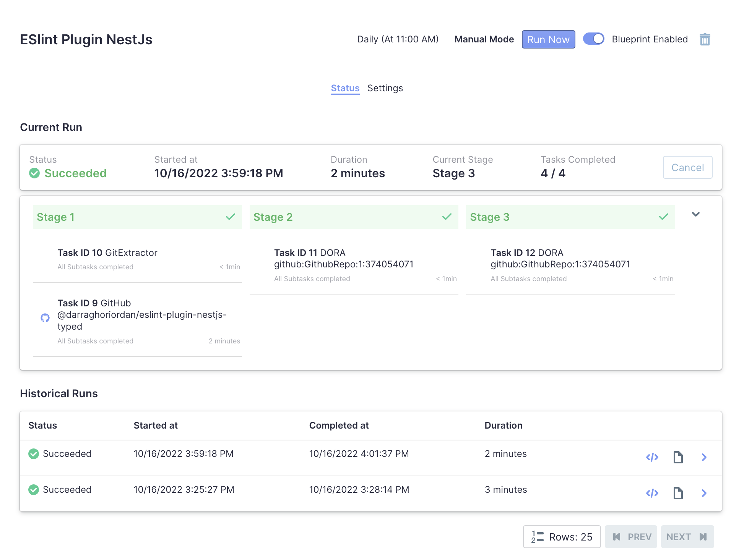Click the Started at column header
This screenshot has width=744, height=560.
(x=156, y=426)
